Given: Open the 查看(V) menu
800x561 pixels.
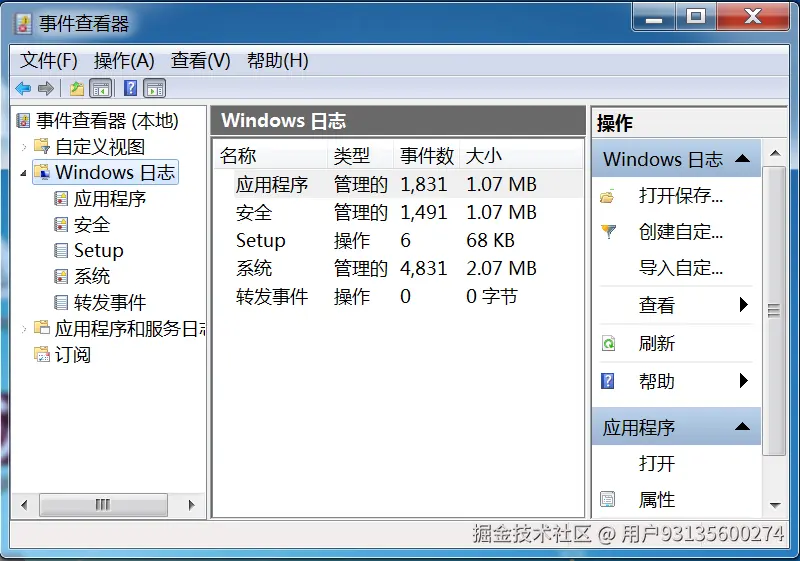Looking at the screenshot, I should (x=201, y=61).
